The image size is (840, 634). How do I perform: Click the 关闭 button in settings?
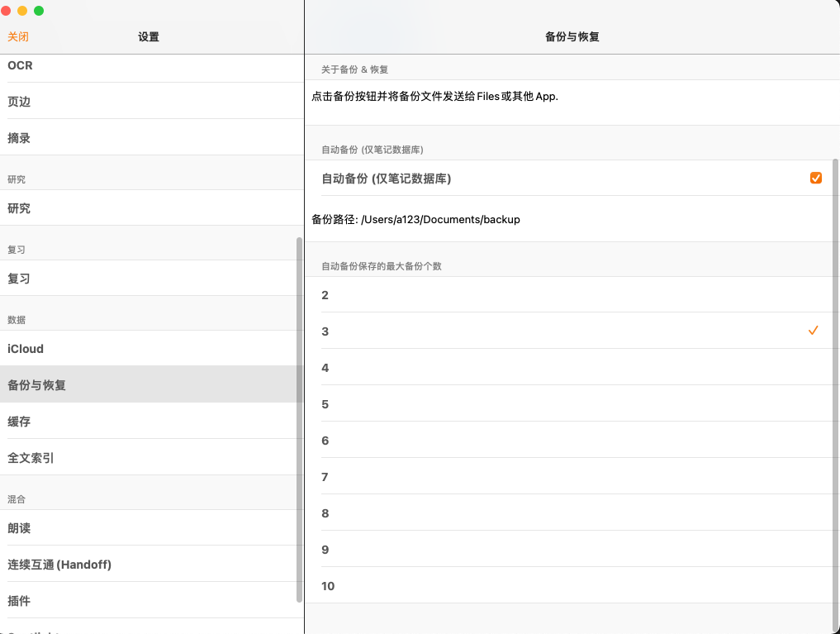pos(18,36)
